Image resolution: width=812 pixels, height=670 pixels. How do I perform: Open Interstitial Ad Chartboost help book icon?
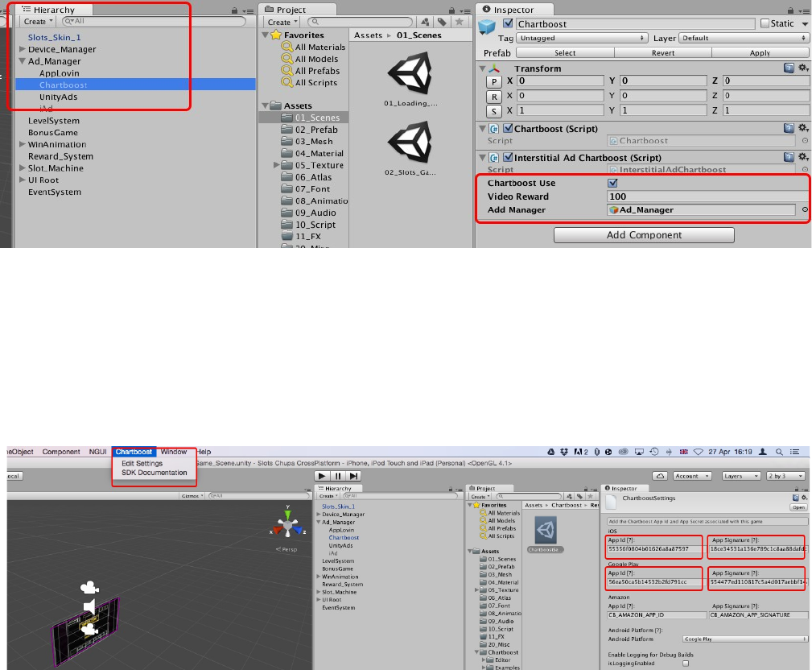coord(789,157)
